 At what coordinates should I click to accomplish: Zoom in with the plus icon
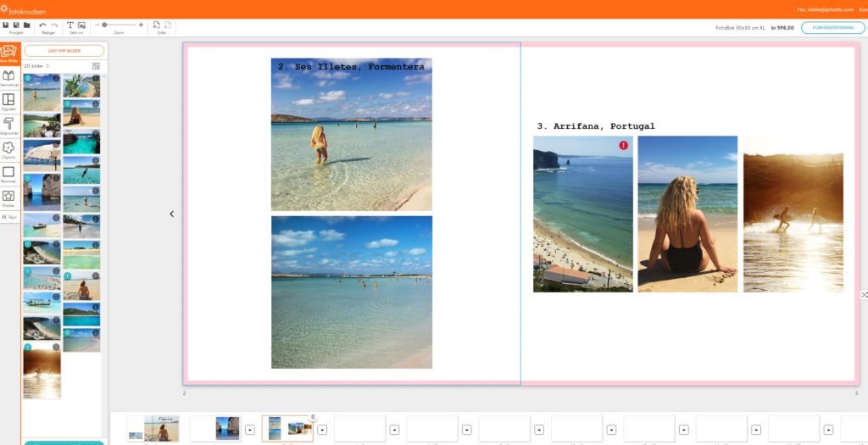141,25
